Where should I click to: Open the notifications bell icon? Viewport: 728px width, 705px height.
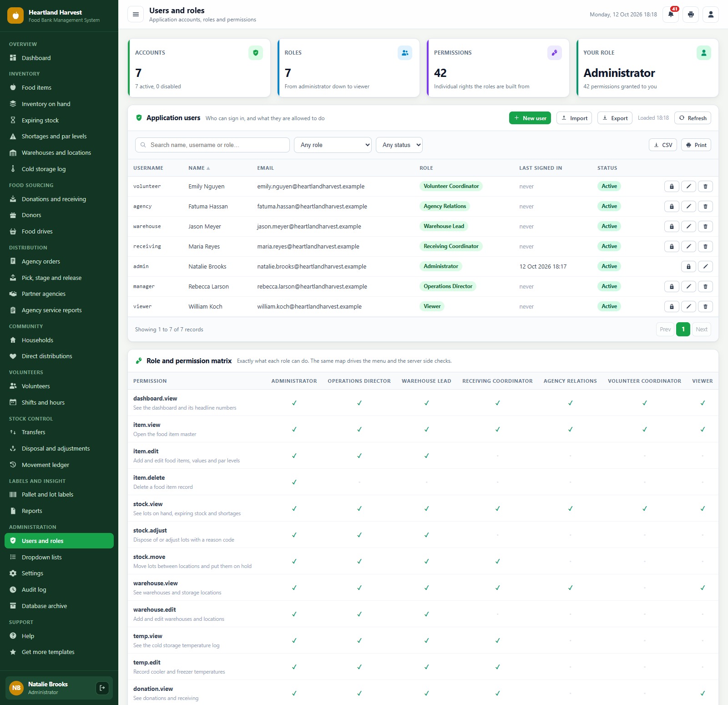pos(671,15)
